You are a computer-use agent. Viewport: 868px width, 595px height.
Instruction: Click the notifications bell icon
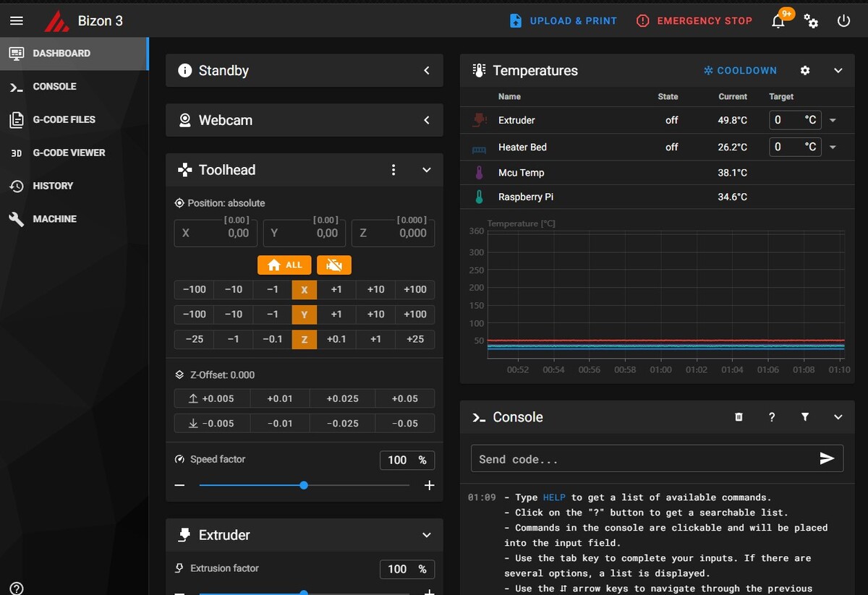778,21
